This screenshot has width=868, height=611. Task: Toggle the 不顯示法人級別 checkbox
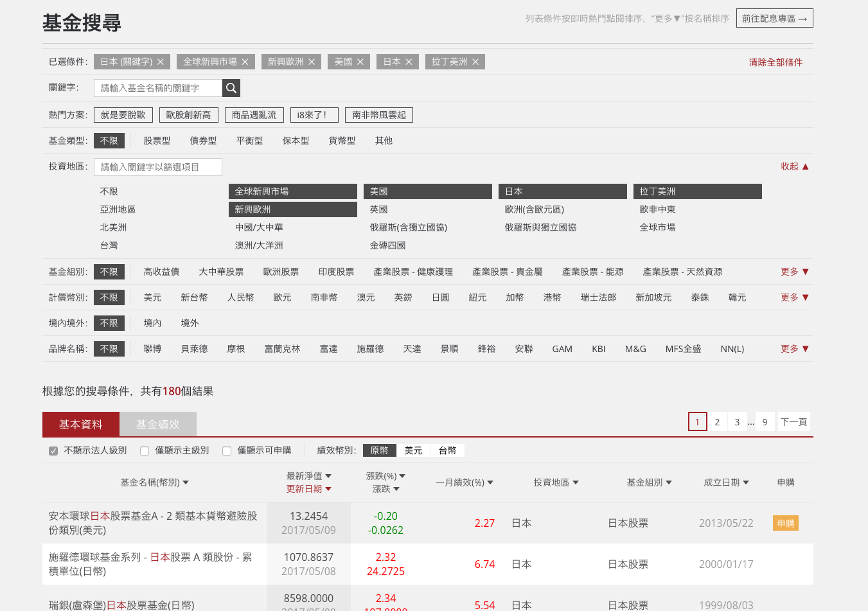pyautogui.click(x=53, y=451)
